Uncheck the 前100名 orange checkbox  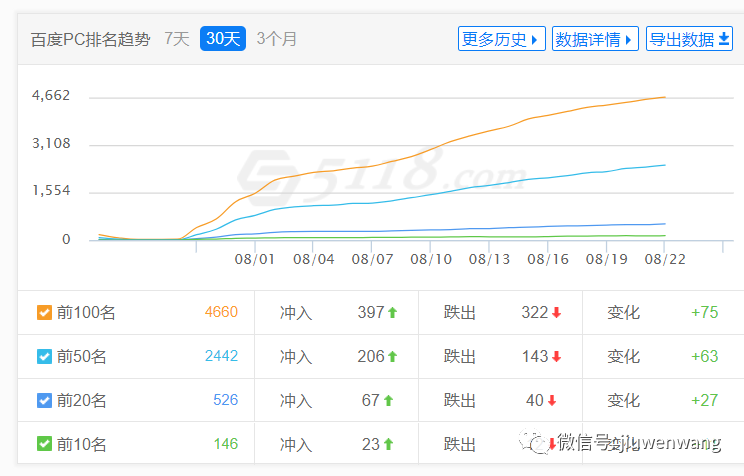coord(44,313)
